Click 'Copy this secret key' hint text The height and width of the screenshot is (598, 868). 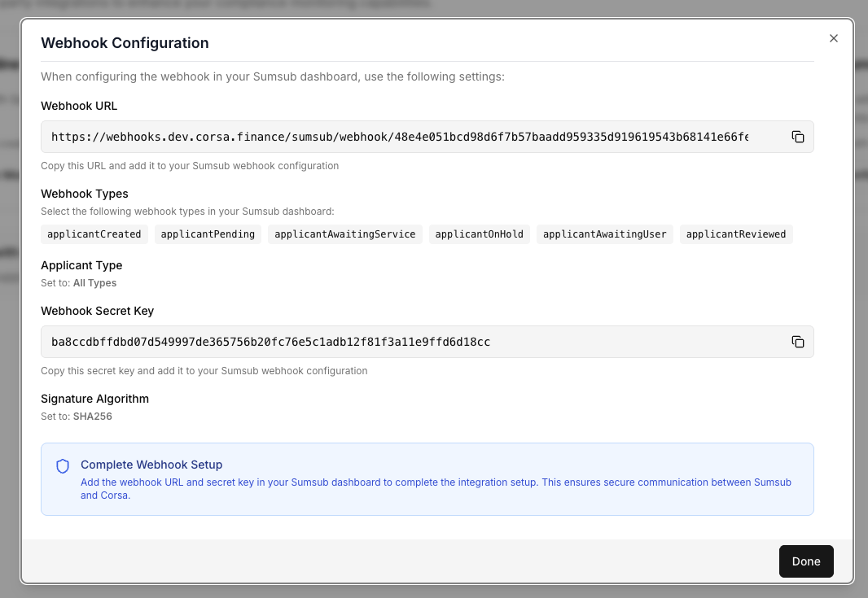(x=204, y=371)
